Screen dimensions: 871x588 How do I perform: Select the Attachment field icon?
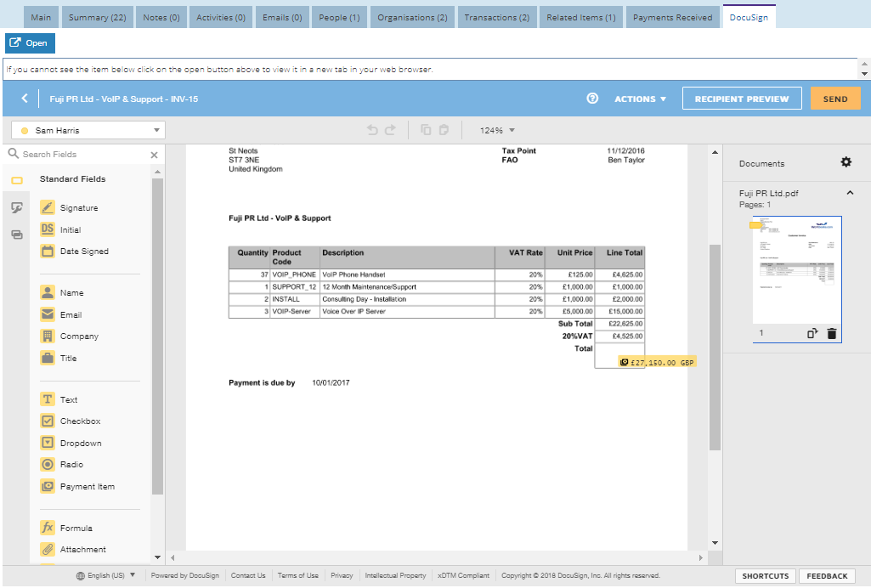[48, 549]
